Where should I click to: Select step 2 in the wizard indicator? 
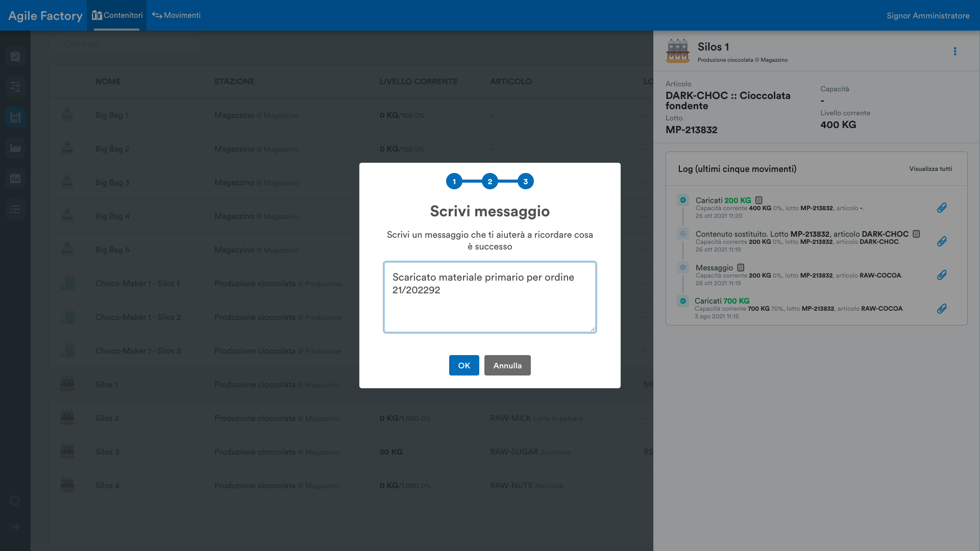(490, 182)
